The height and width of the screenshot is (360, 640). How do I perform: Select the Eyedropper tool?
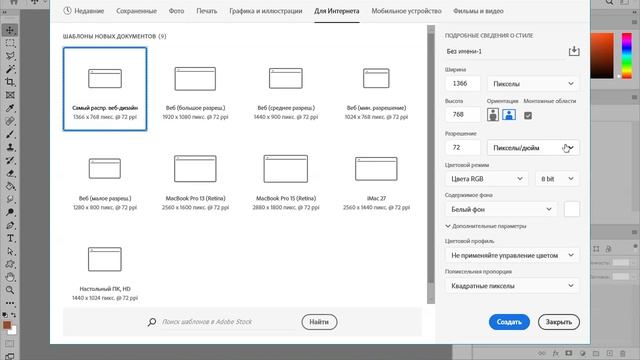tap(10, 108)
